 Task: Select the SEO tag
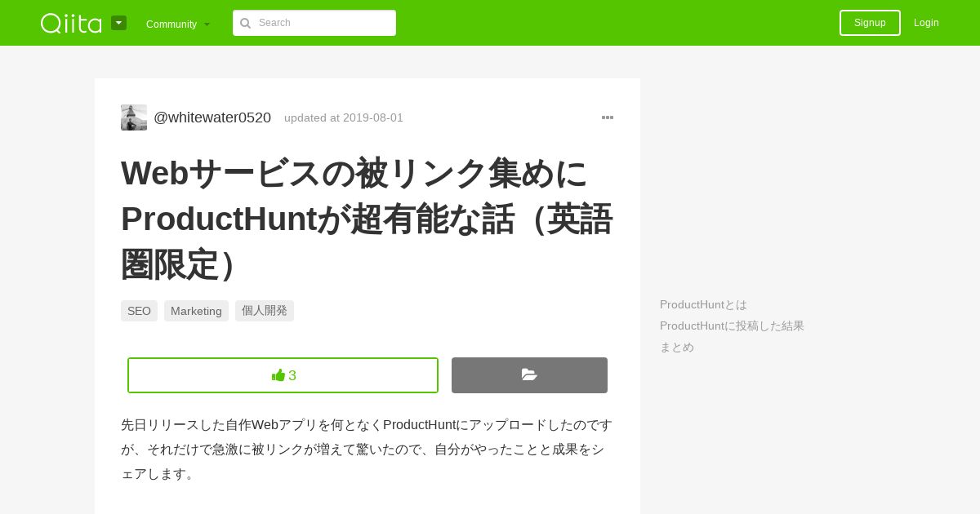[x=139, y=311]
